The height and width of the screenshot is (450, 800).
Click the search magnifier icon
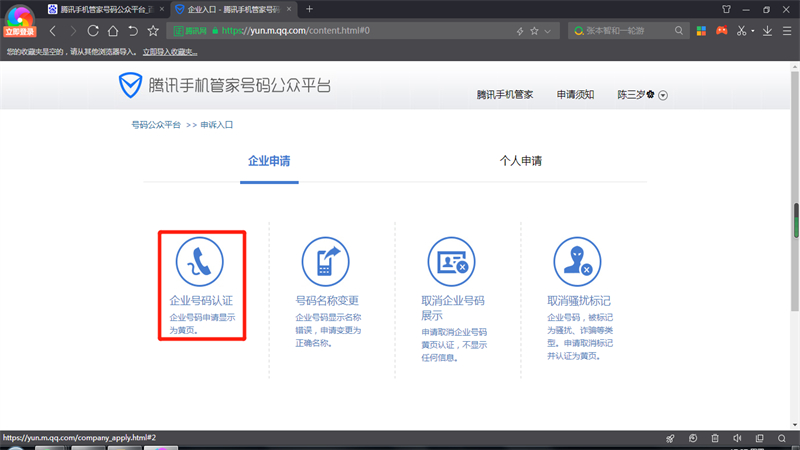point(679,31)
